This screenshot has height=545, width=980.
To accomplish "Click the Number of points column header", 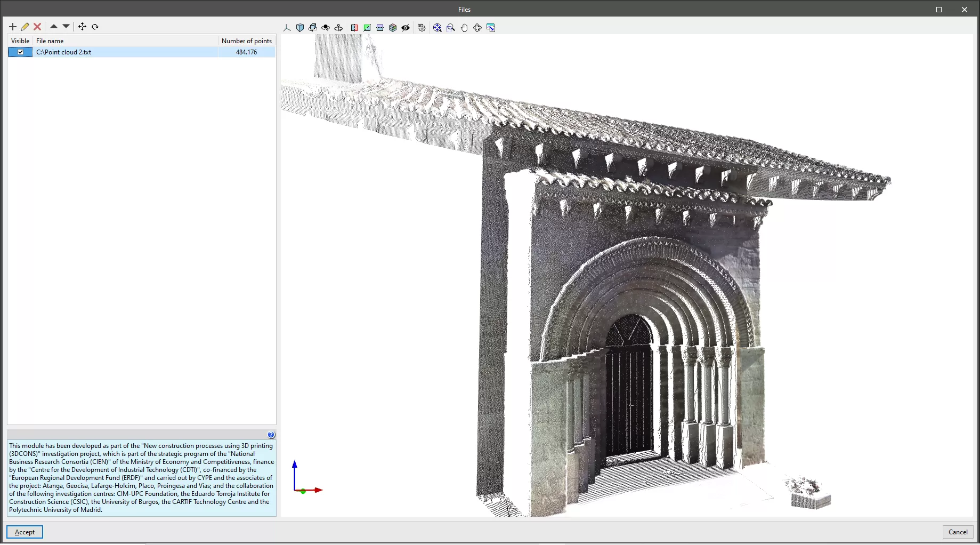I will [x=246, y=41].
